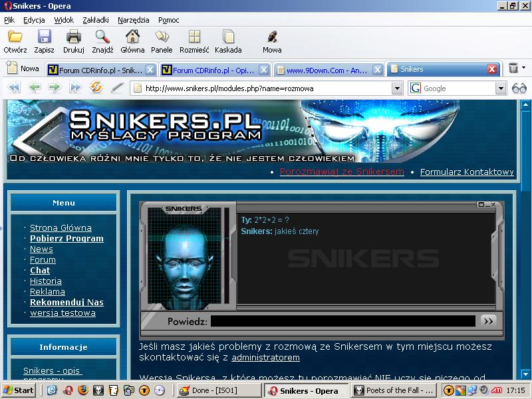Close the Snikers tab with red X
This screenshot has height=399, width=532.
coord(492,69)
